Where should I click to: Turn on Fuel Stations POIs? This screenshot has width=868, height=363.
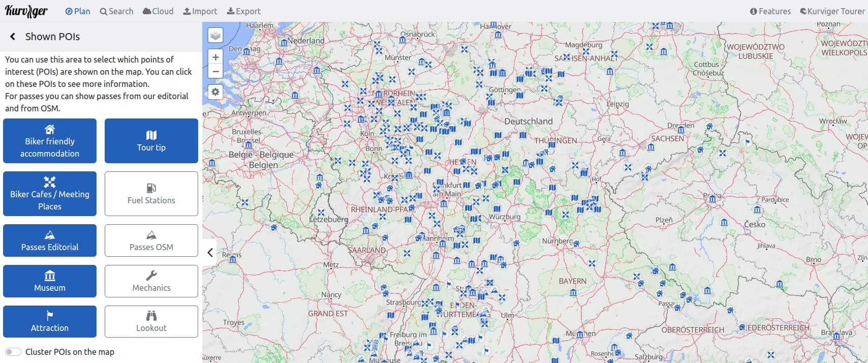[151, 194]
